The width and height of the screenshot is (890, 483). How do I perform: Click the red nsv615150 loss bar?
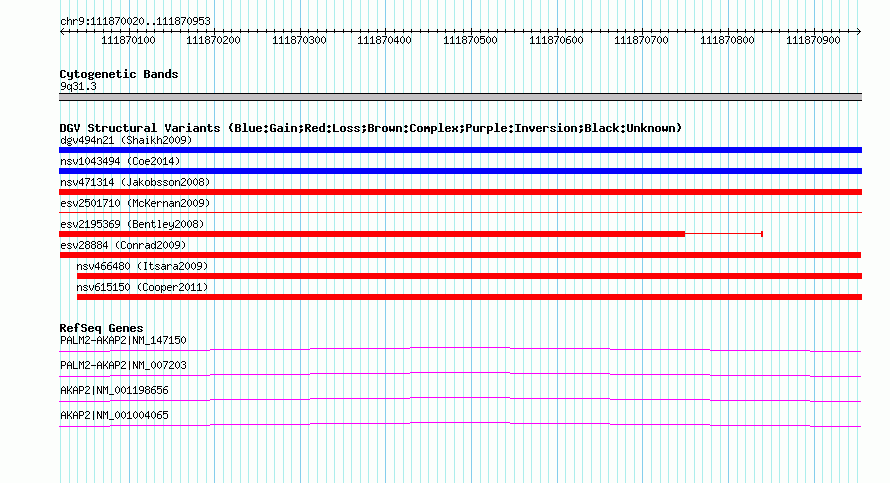[x=469, y=297]
